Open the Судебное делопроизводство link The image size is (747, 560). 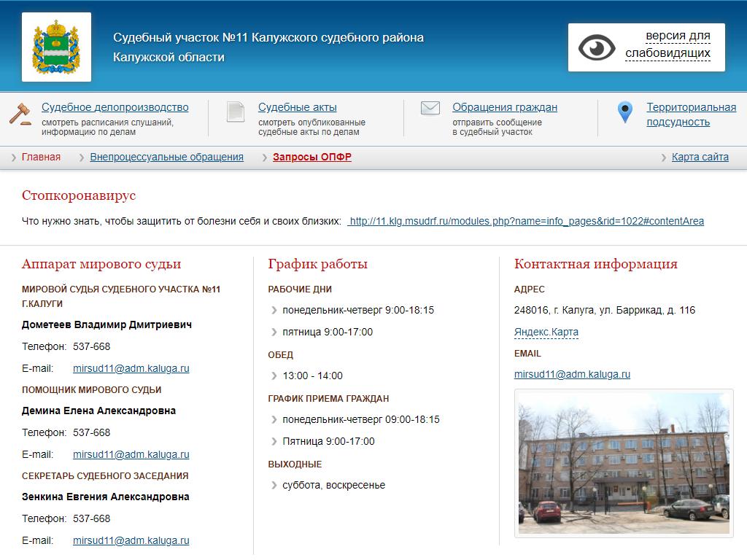point(115,107)
